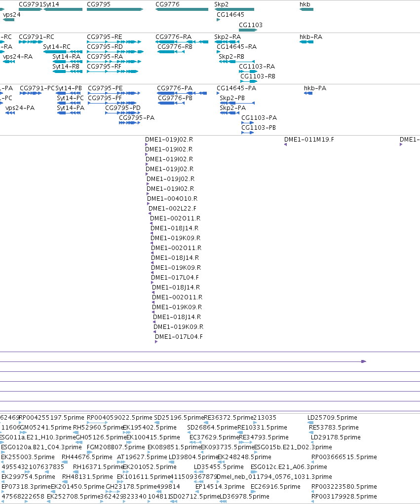Click transcript hkb-RA
Screen dimensions: 420x504
tap(306, 42)
